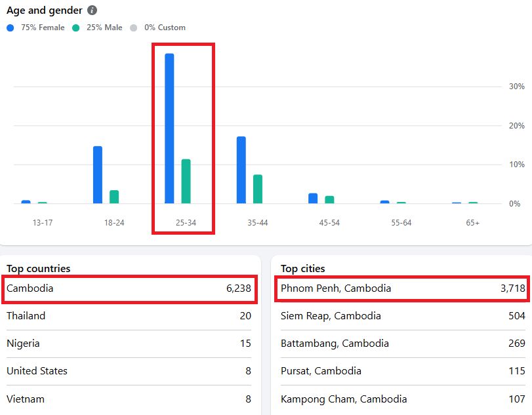Select the blue Female legend dot
532x415 pixels.
click(10, 28)
